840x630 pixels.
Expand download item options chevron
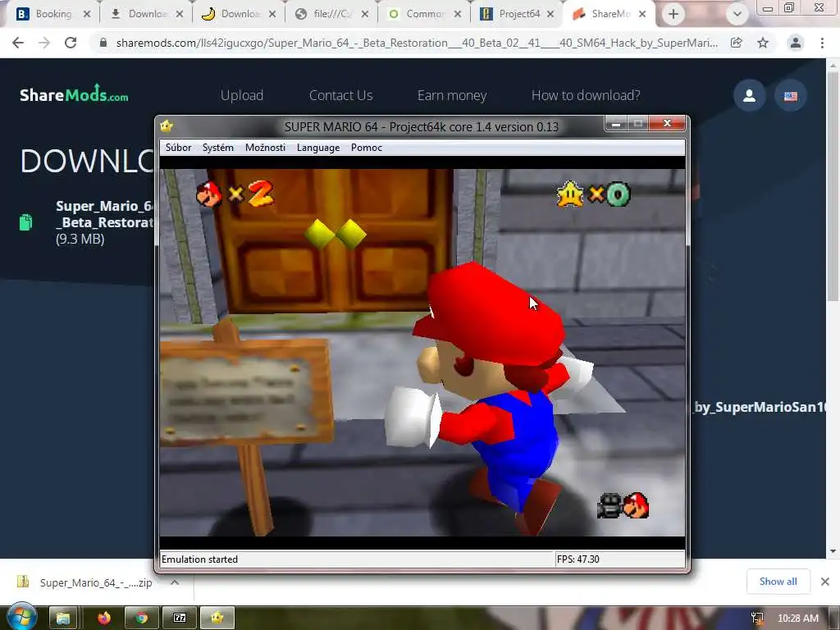[x=175, y=582]
